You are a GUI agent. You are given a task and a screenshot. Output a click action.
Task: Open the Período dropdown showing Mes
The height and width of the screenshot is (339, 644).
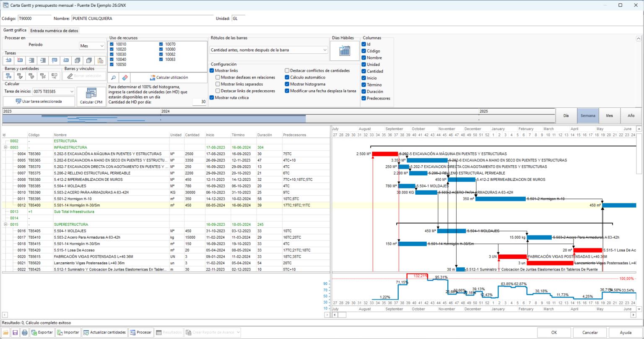point(92,46)
